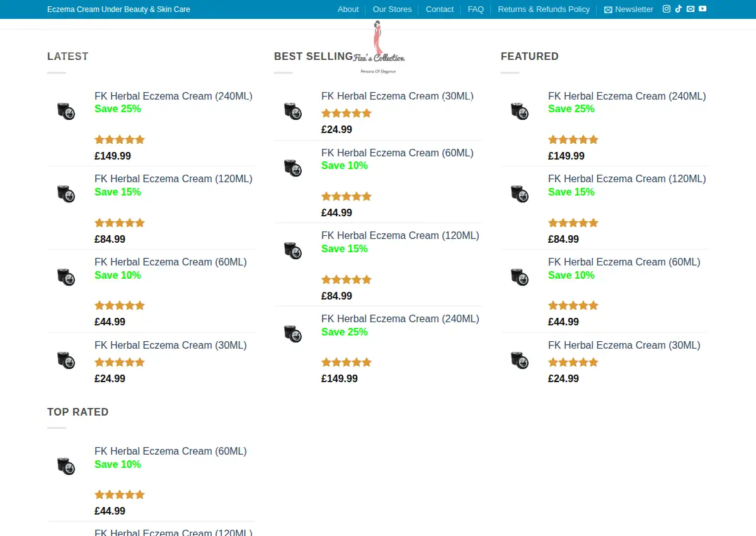The image size is (756, 536).
Task: Open the TikTok icon in top bar
Action: [679, 9]
